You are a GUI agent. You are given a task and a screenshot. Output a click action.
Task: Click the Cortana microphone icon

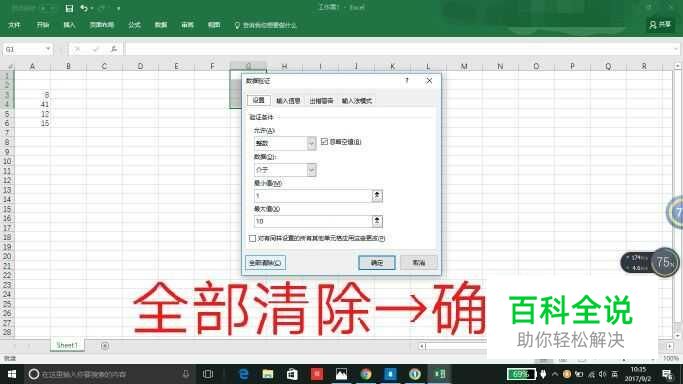tap(186, 374)
